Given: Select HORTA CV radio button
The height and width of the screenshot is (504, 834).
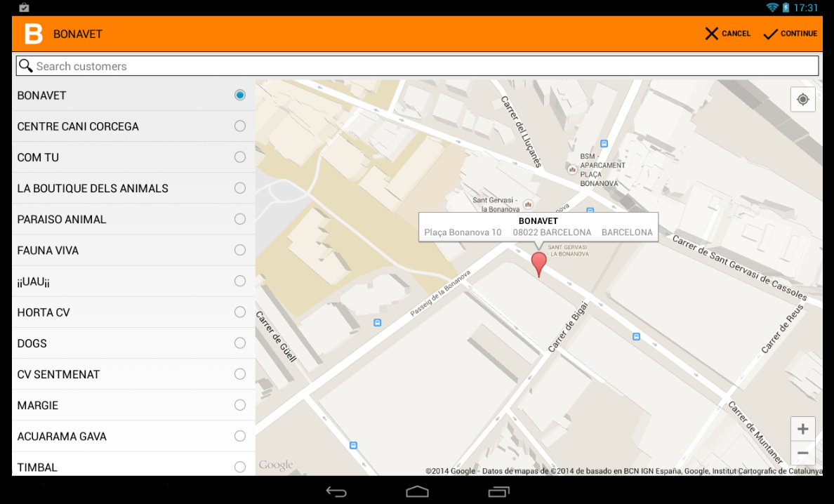Looking at the screenshot, I should pos(240,312).
